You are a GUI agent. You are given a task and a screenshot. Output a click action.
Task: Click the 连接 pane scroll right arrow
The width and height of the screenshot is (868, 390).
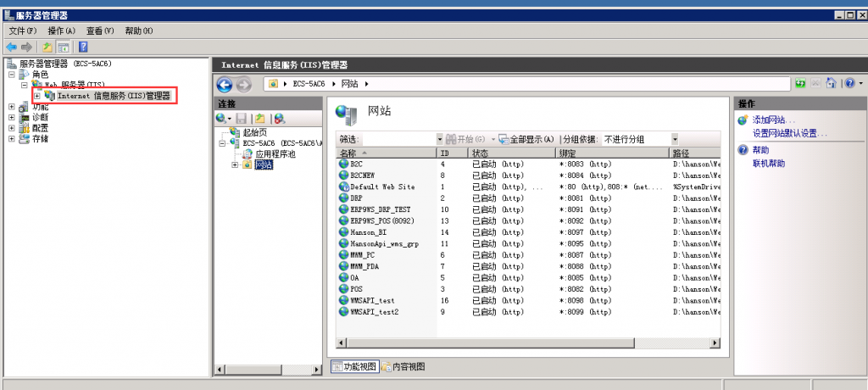317,370
